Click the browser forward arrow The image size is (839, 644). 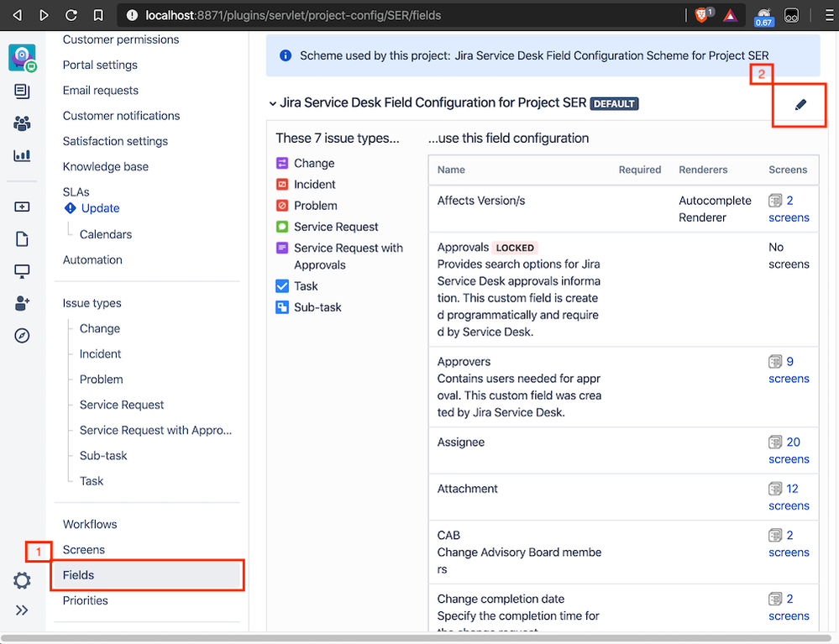[44, 15]
